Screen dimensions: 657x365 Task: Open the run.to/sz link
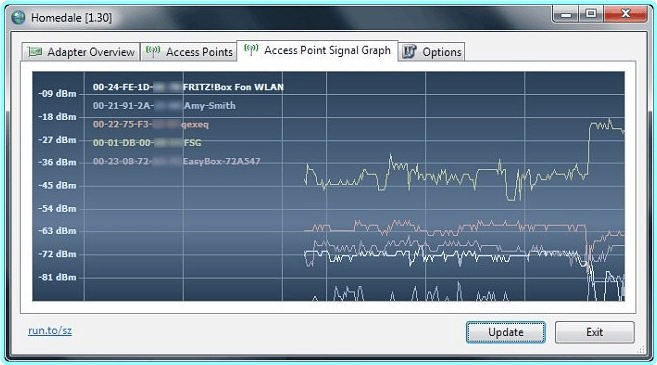(50, 331)
